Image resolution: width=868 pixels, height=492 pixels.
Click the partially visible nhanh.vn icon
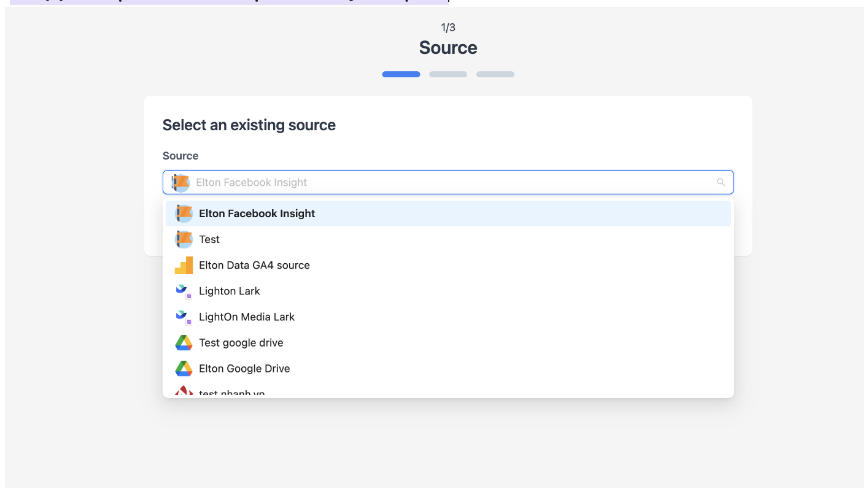[184, 391]
